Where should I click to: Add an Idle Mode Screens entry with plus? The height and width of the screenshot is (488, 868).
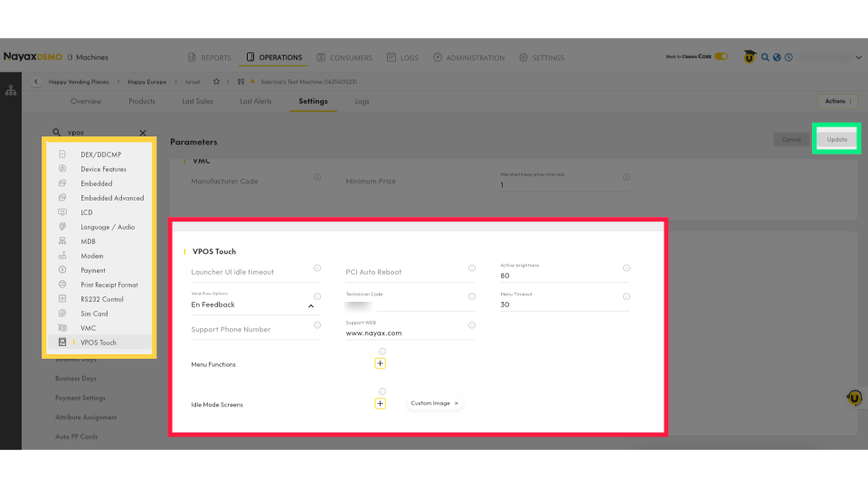point(380,403)
